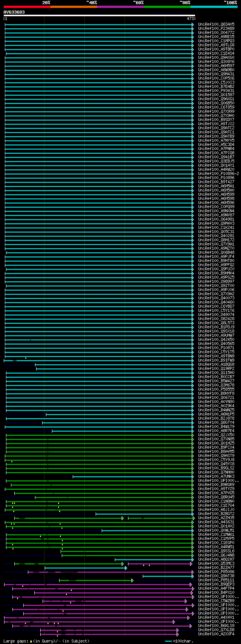Click the arrowhead ending the UniRef100_A7UNK3 bar

(193, 477)
